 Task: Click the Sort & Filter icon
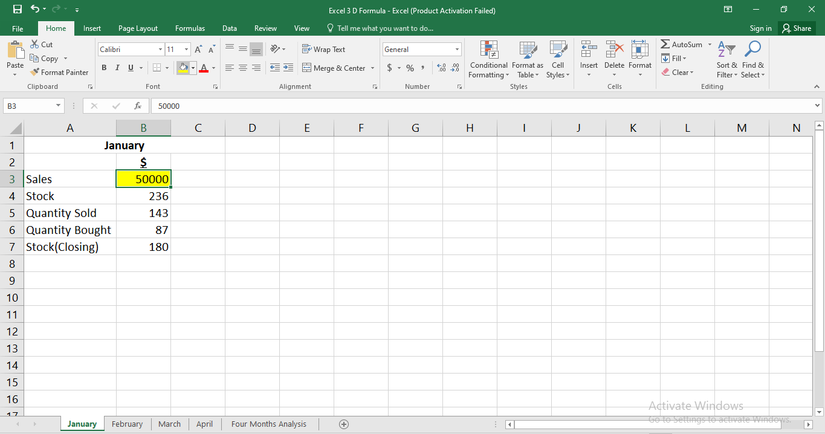726,58
